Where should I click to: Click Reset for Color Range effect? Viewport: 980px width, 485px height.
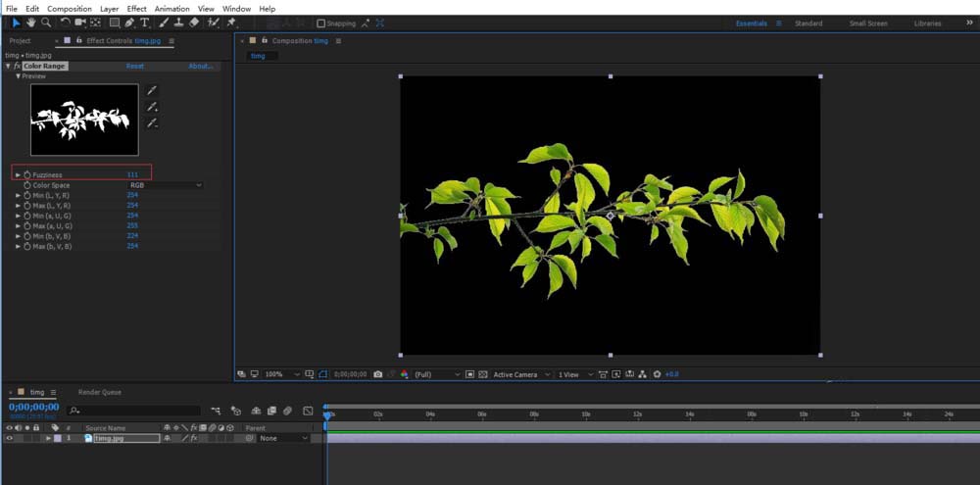(x=134, y=66)
